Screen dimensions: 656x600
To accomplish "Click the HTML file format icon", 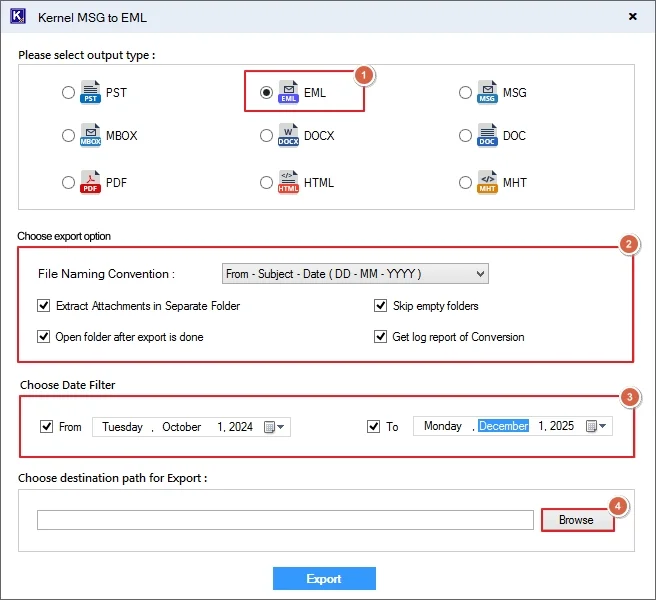I will pyautogui.click(x=288, y=182).
